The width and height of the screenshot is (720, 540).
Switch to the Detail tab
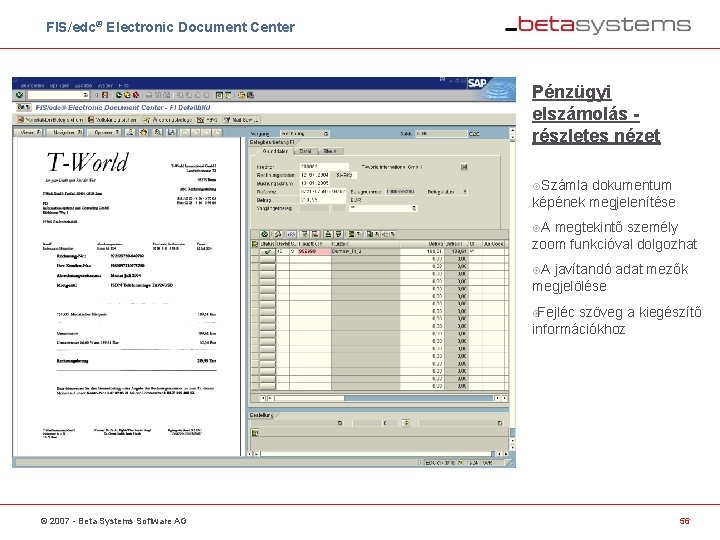pyautogui.click(x=305, y=151)
